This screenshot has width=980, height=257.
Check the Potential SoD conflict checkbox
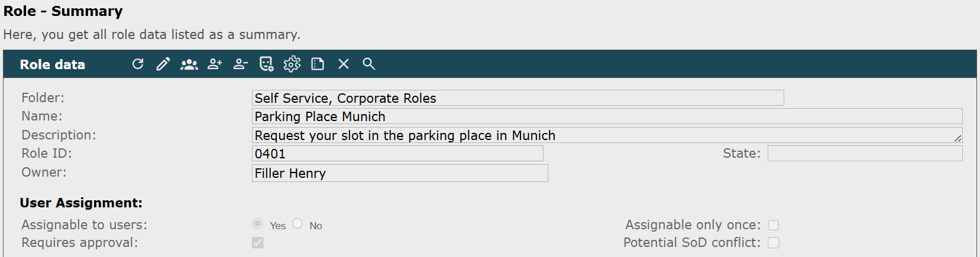click(x=774, y=243)
